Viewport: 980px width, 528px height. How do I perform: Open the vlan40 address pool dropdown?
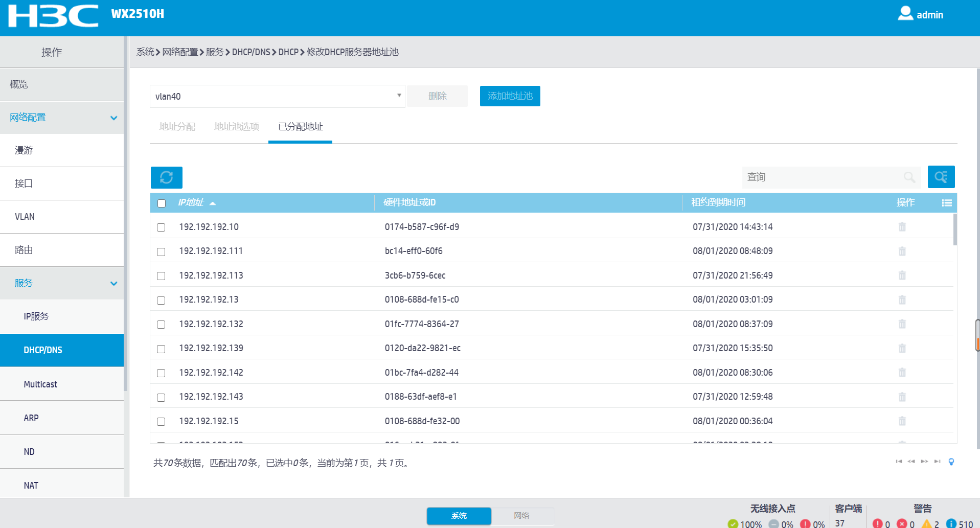coord(278,96)
